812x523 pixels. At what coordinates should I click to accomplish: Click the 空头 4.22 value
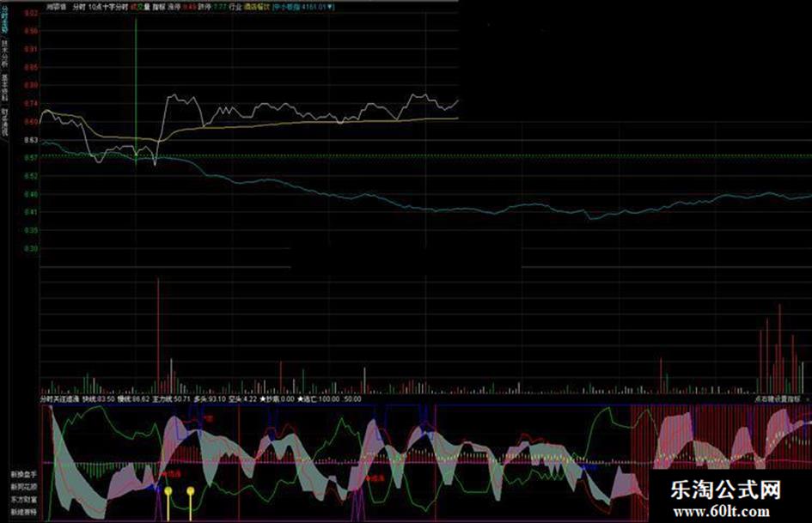coord(243,399)
